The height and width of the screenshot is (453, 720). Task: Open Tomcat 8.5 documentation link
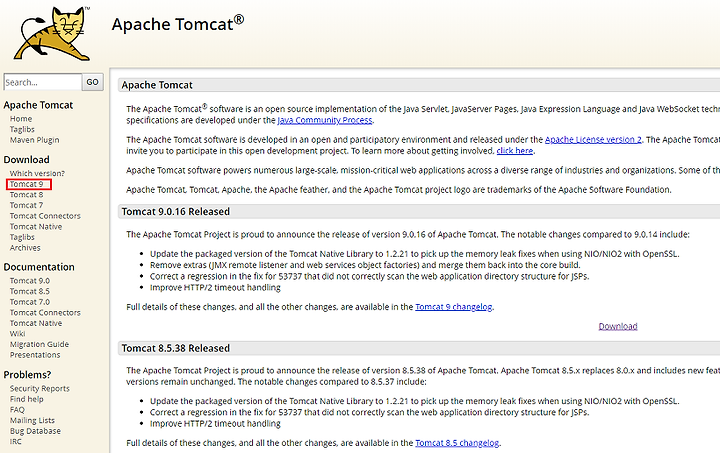click(x=30, y=291)
